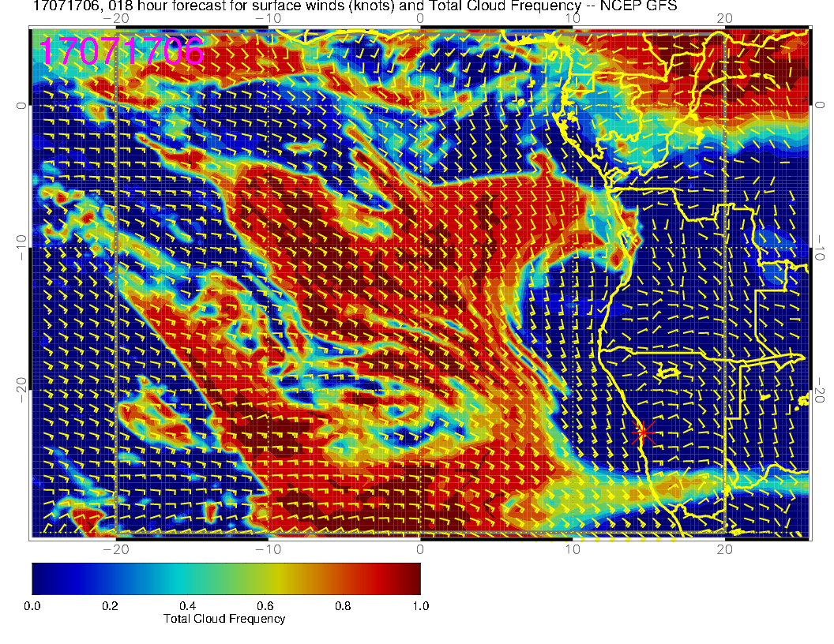The width and height of the screenshot is (834, 644).
Task: Click the red asterisk marker on the coast
Action: 643,432
